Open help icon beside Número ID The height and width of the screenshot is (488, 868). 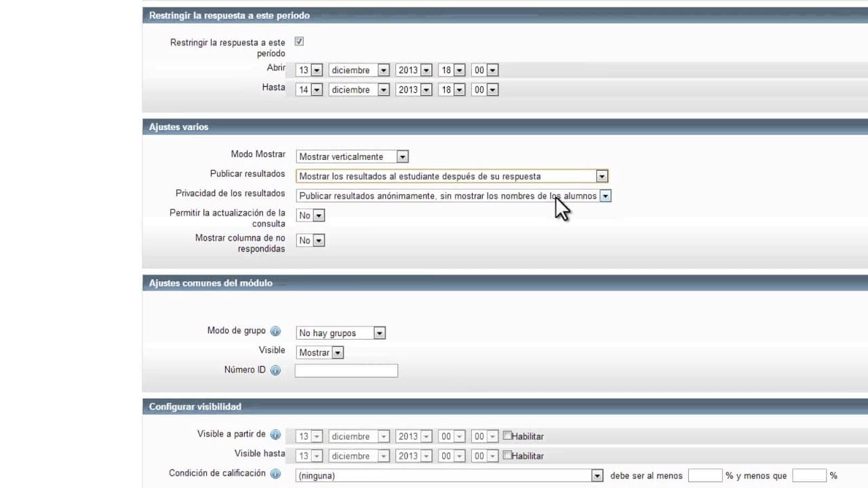click(275, 371)
